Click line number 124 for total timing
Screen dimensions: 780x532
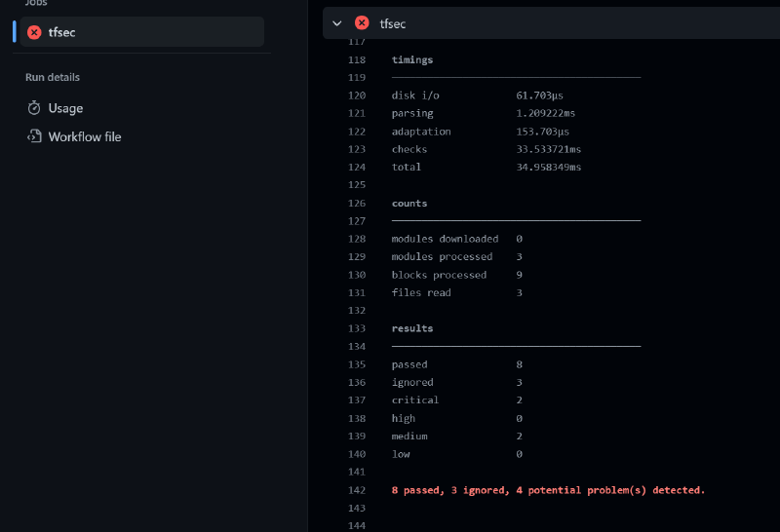356,168
